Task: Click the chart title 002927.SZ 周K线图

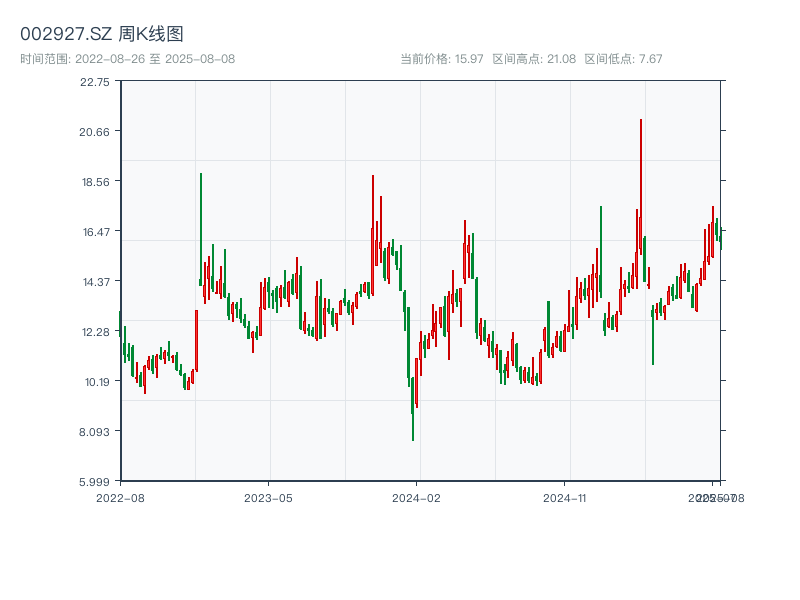Action: click(102, 34)
